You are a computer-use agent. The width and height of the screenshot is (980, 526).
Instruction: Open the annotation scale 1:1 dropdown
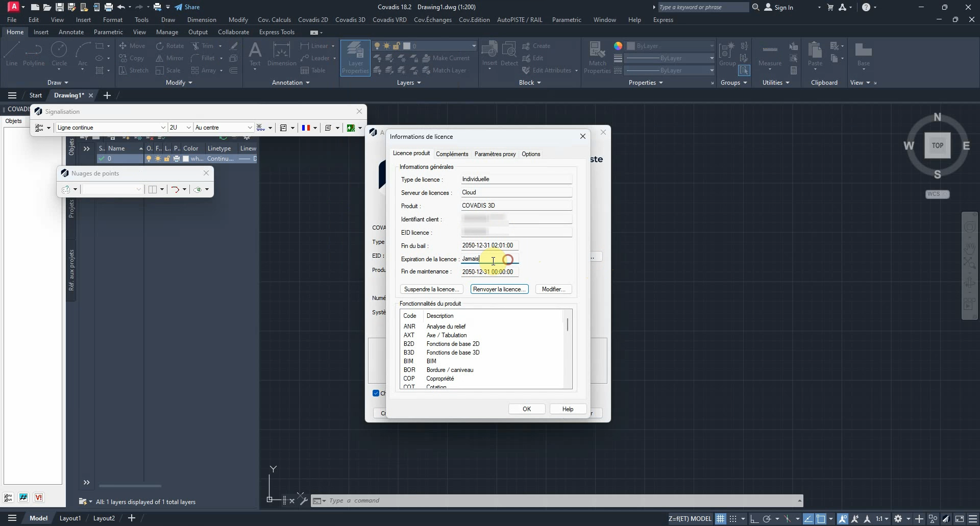coord(883,519)
